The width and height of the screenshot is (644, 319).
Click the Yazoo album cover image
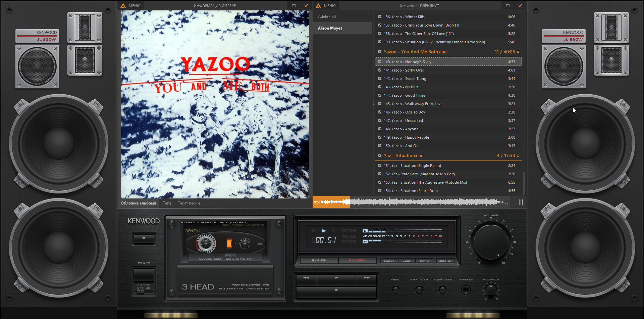click(215, 104)
